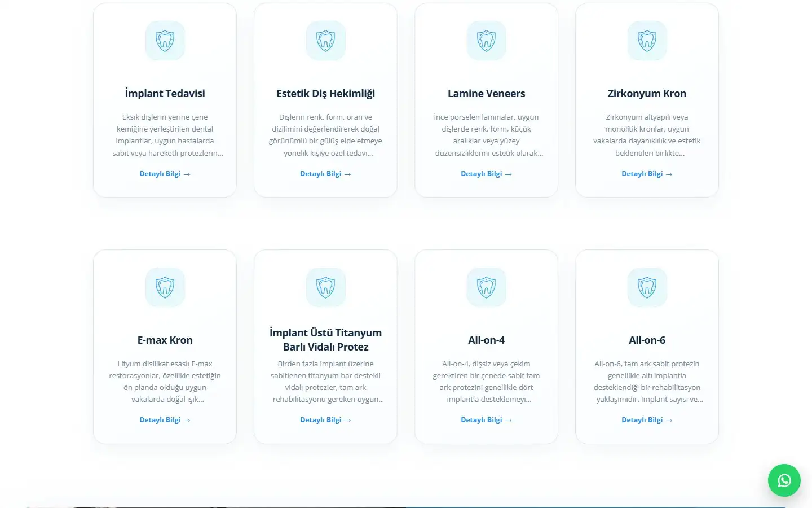
Task: Open Detaylı Bilgi for E-max Kron
Action: click(x=165, y=420)
